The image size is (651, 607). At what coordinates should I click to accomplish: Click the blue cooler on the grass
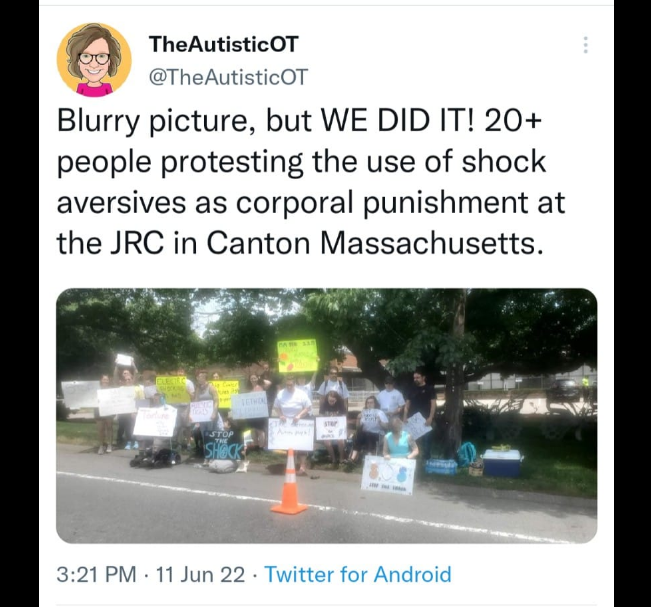click(502, 463)
